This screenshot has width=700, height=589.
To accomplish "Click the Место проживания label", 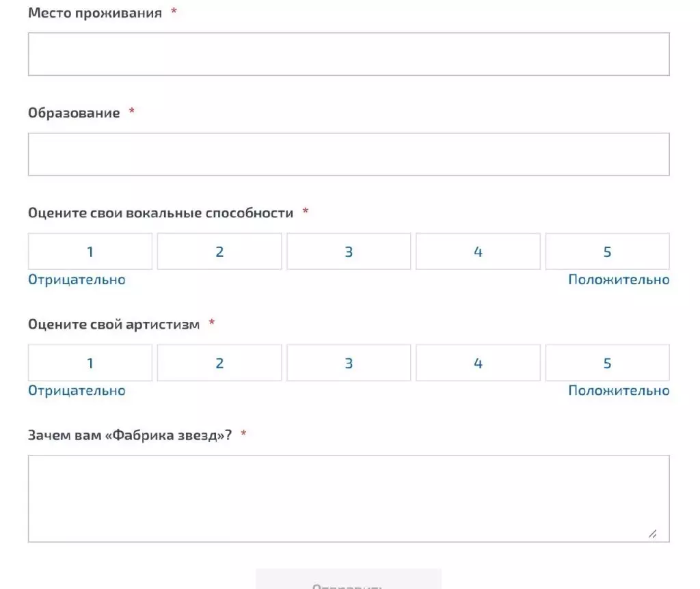I will [94, 13].
